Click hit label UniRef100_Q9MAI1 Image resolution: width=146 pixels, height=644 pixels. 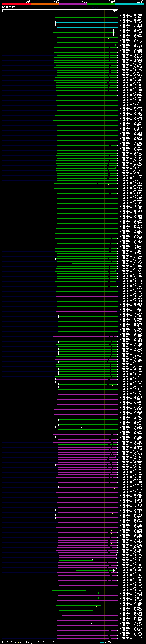131,45
